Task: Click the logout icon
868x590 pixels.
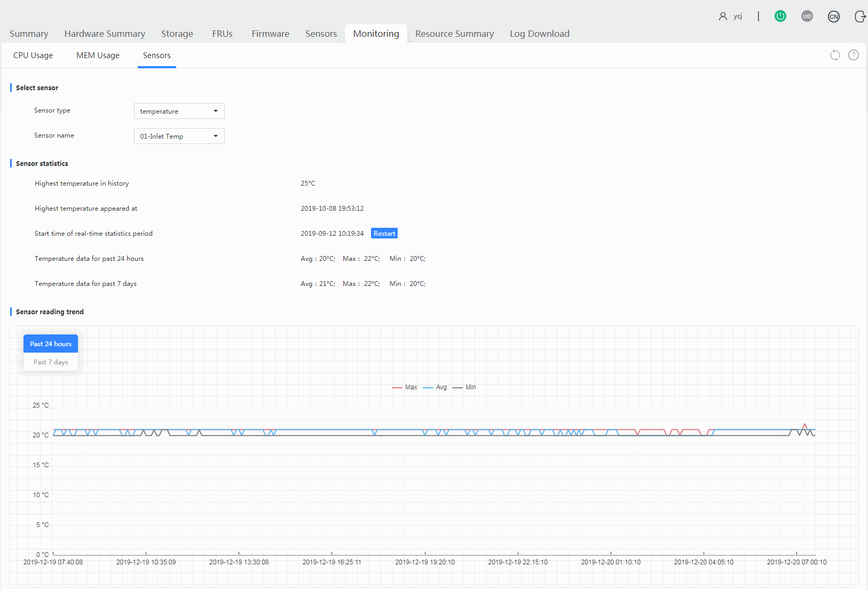Action: (x=860, y=17)
